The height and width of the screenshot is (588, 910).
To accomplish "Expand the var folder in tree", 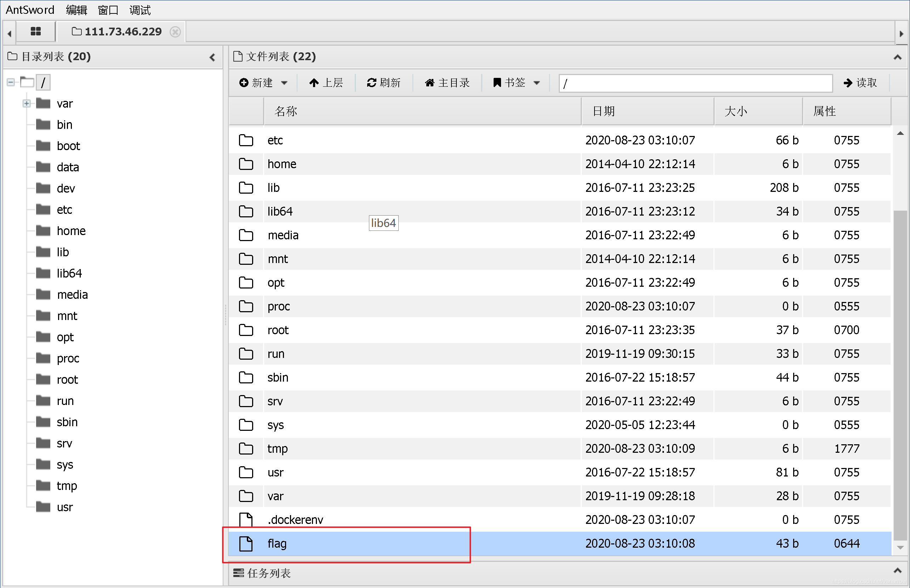I will (27, 103).
